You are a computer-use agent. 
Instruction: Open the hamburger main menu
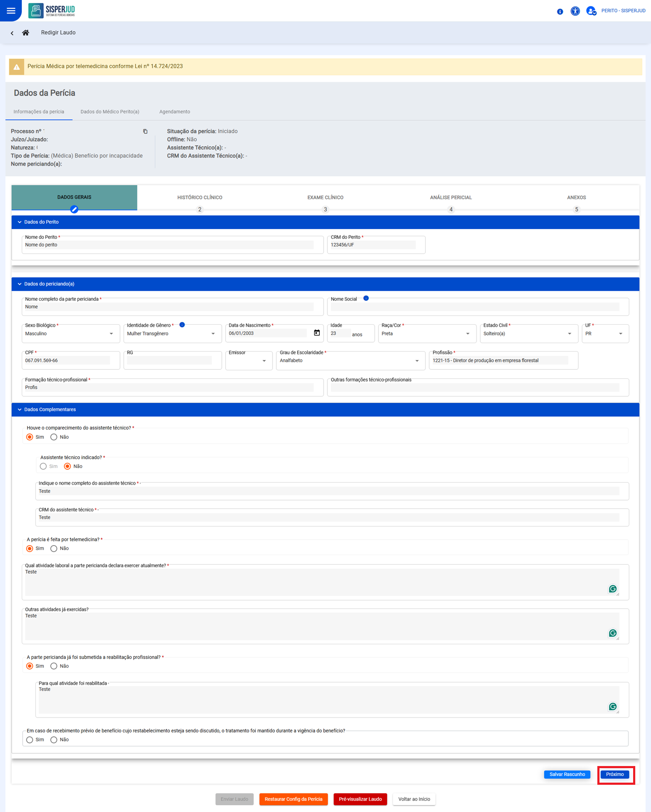click(11, 11)
